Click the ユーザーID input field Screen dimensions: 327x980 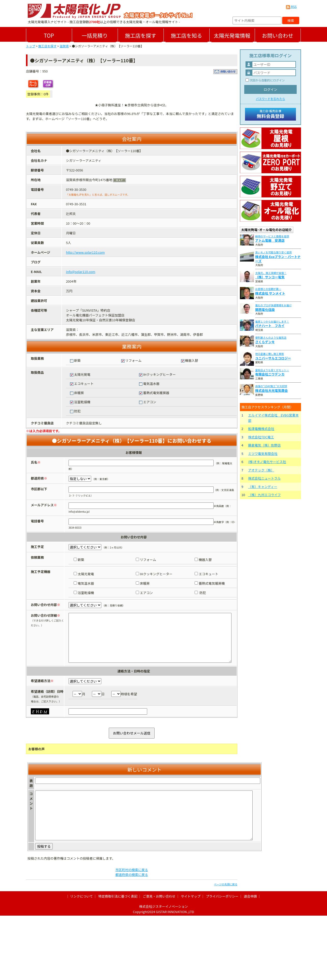point(274,65)
